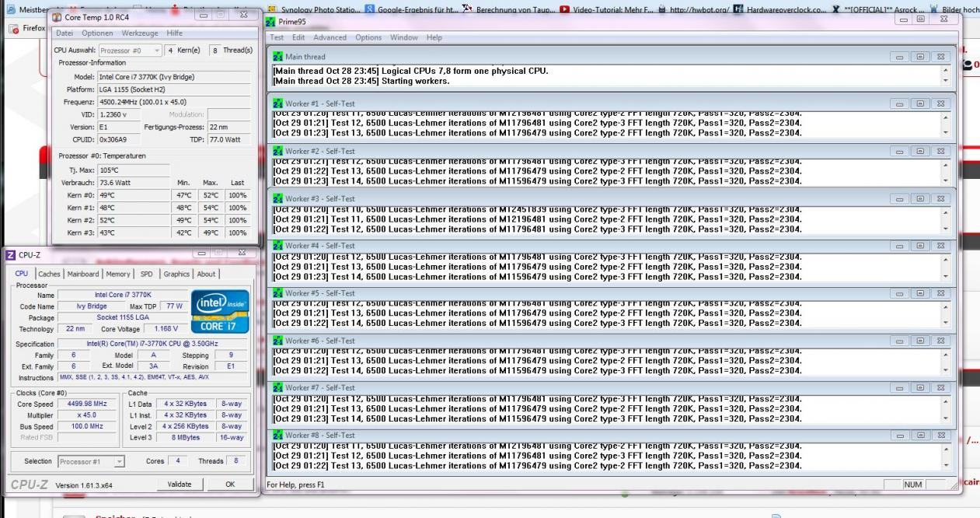Open the Core Temp Optionen menu
980x518 pixels.
click(98, 33)
